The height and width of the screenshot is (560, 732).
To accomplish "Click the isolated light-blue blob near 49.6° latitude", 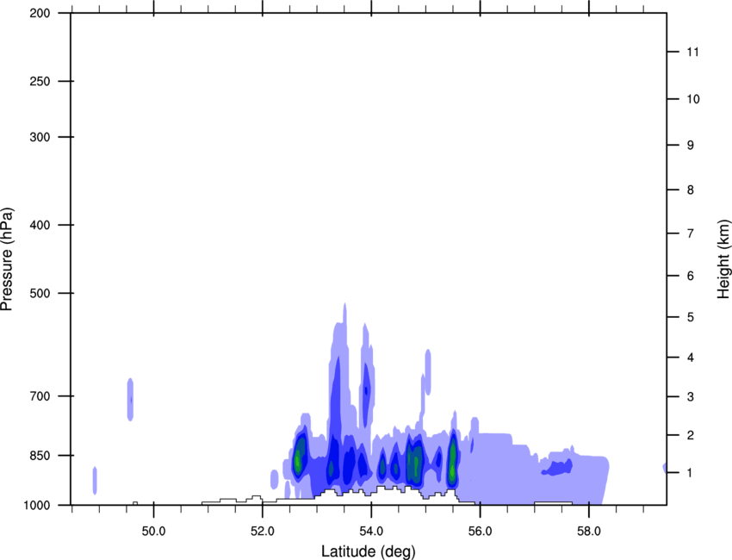I will (130, 400).
